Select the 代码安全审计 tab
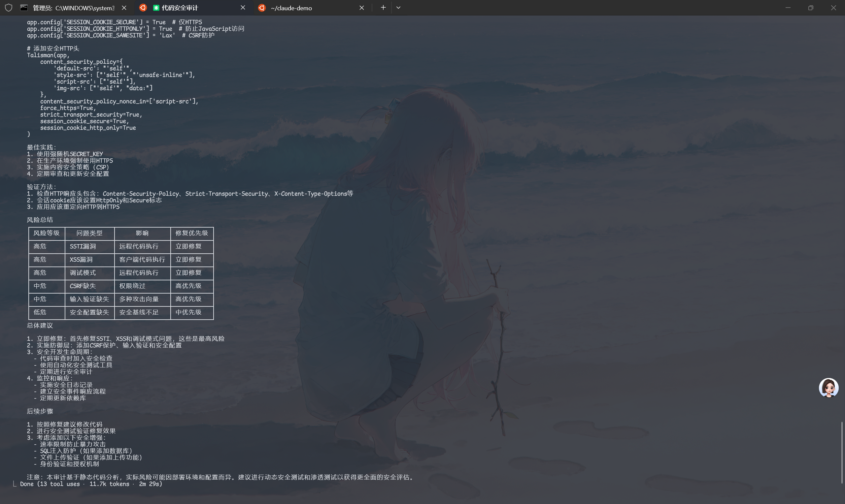 pos(180,8)
